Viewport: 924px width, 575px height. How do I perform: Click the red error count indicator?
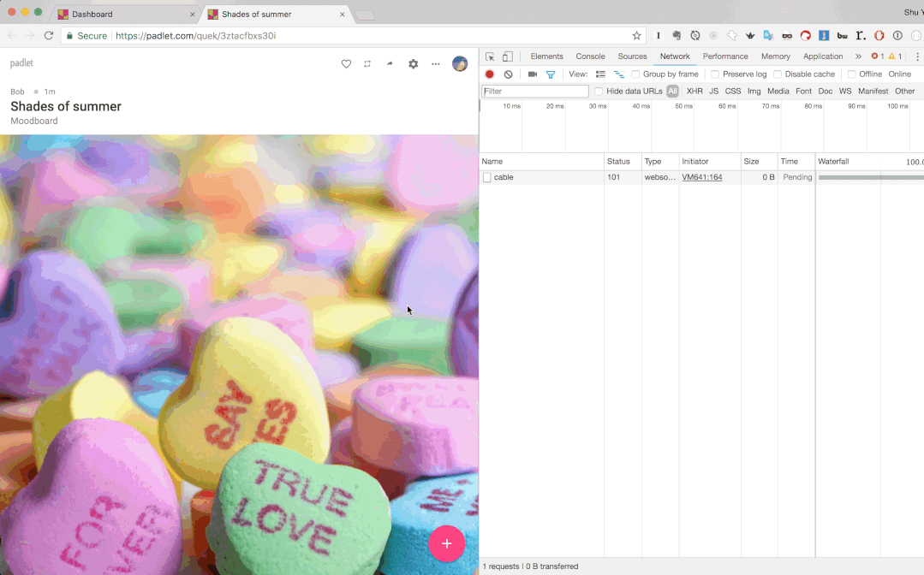878,56
